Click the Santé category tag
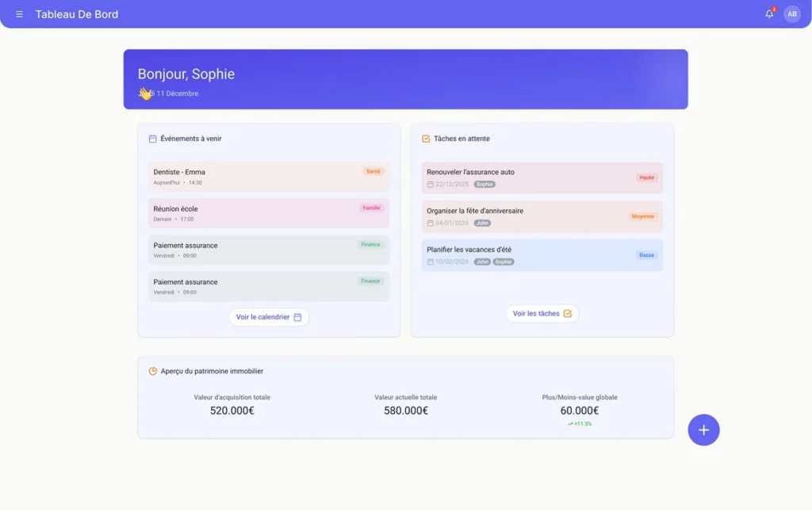Viewport: 812px width, 512px height. pyautogui.click(x=373, y=171)
